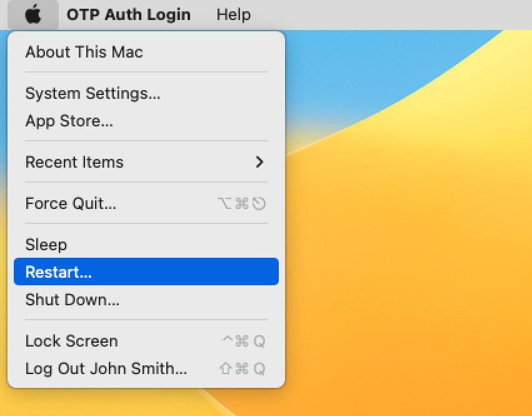
Task: Select About This Mac
Action: click(84, 52)
